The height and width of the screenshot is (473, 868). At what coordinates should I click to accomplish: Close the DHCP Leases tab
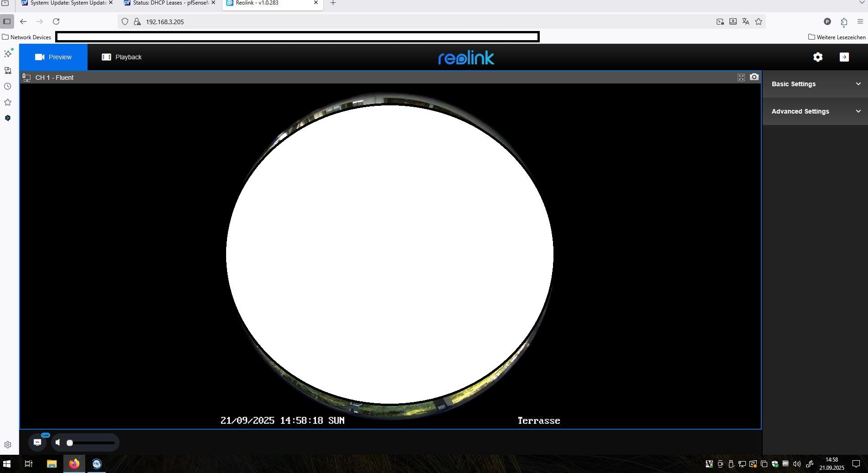click(x=213, y=3)
